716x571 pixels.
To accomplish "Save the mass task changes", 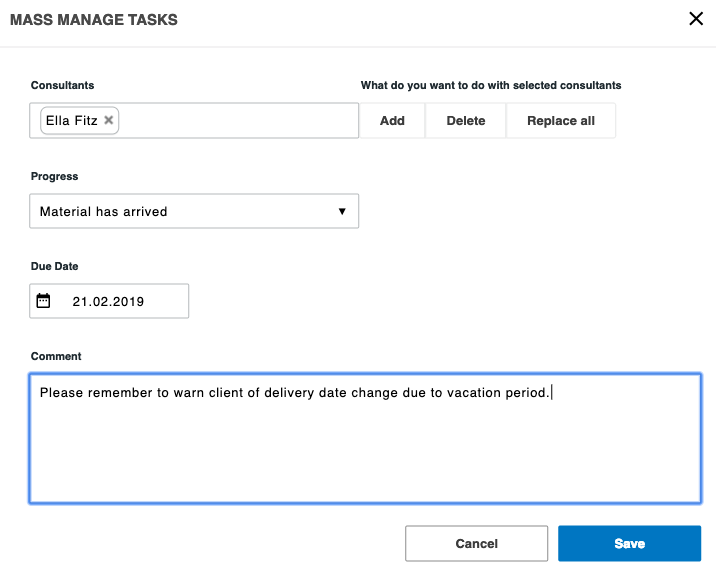I will (629, 544).
